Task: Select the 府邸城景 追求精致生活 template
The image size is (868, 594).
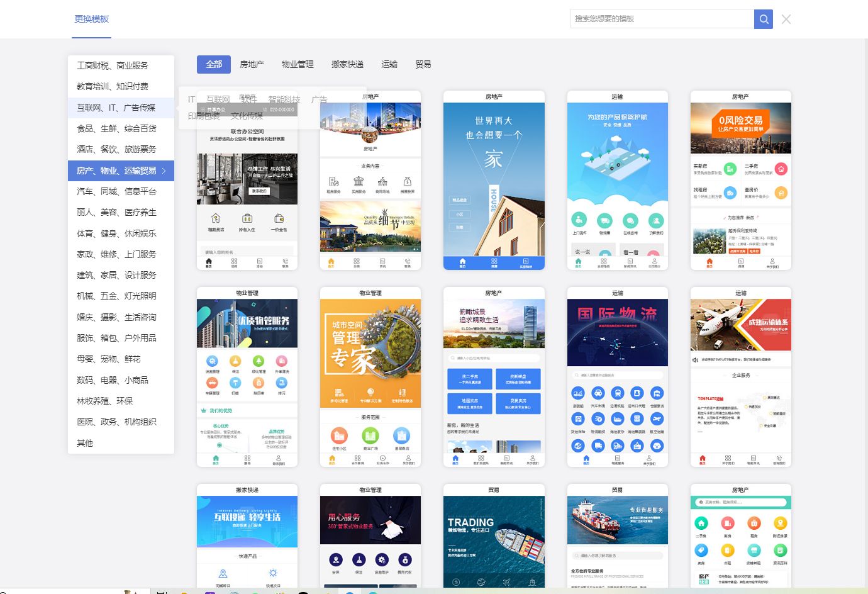Action: tap(494, 377)
